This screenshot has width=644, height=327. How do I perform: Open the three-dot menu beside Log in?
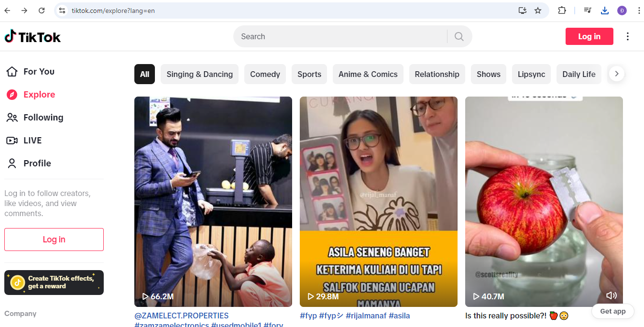click(x=628, y=36)
